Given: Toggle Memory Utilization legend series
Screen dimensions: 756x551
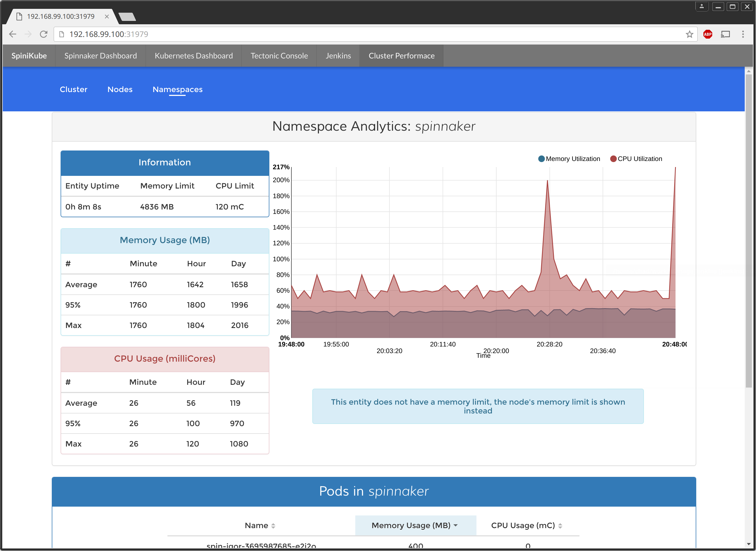Looking at the screenshot, I should [569, 159].
